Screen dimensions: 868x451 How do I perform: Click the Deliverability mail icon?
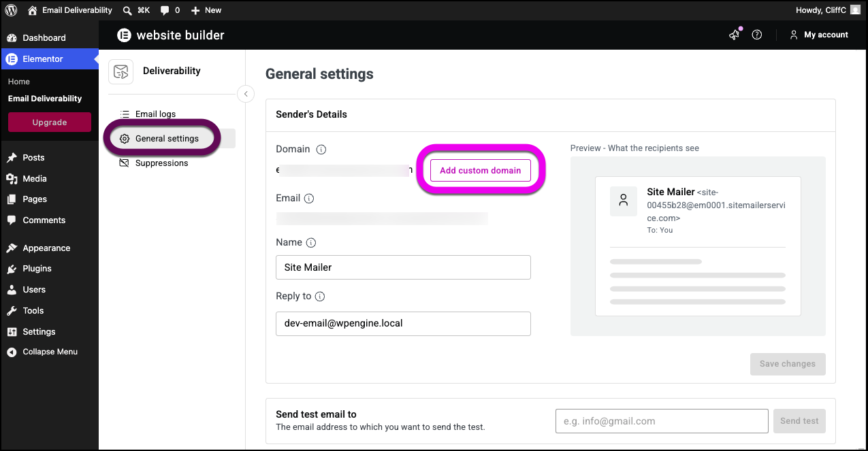(x=121, y=71)
